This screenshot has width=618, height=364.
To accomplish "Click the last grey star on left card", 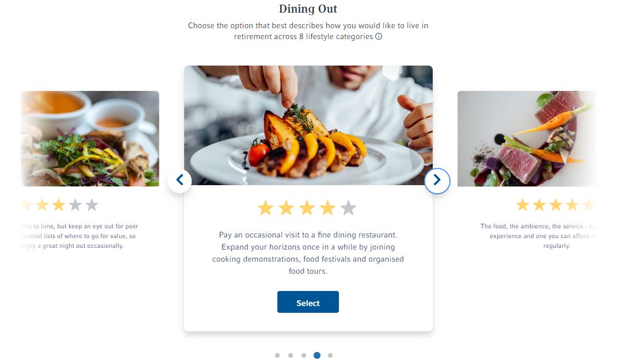I will click(x=91, y=205).
